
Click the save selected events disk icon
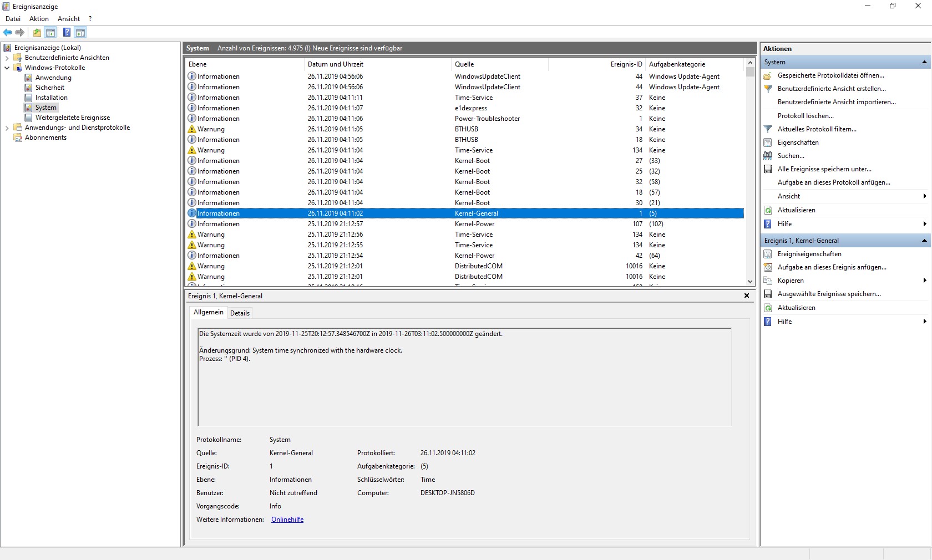click(x=768, y=294)
